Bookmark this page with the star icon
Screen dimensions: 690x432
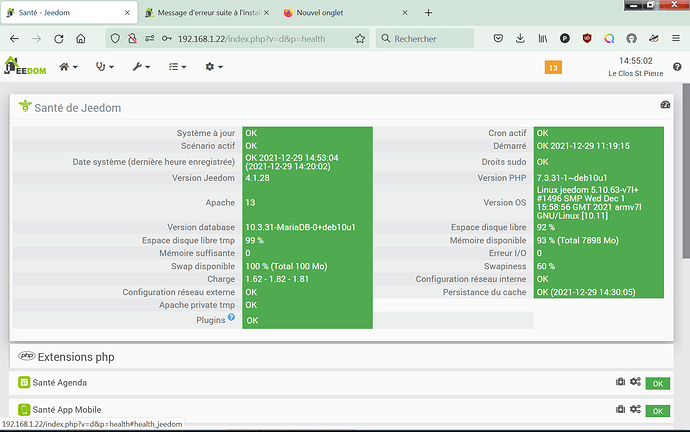[360, 39]
